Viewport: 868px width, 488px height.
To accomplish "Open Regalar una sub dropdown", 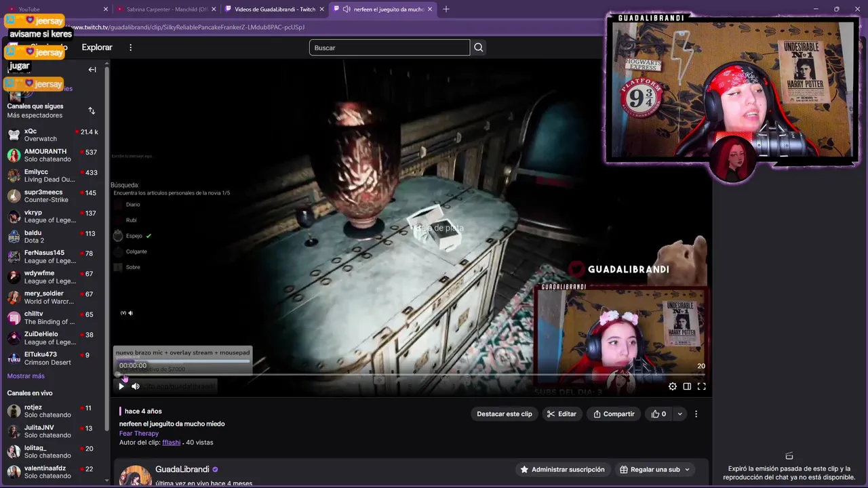I will 655,470.
